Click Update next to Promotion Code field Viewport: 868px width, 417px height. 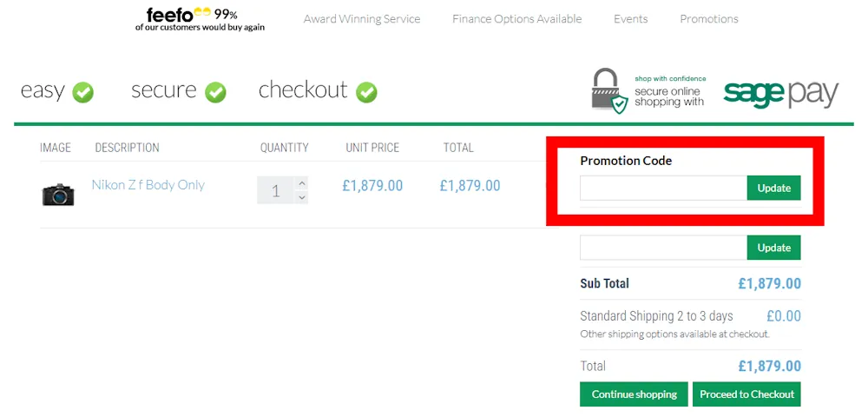(x=773, y=188)
